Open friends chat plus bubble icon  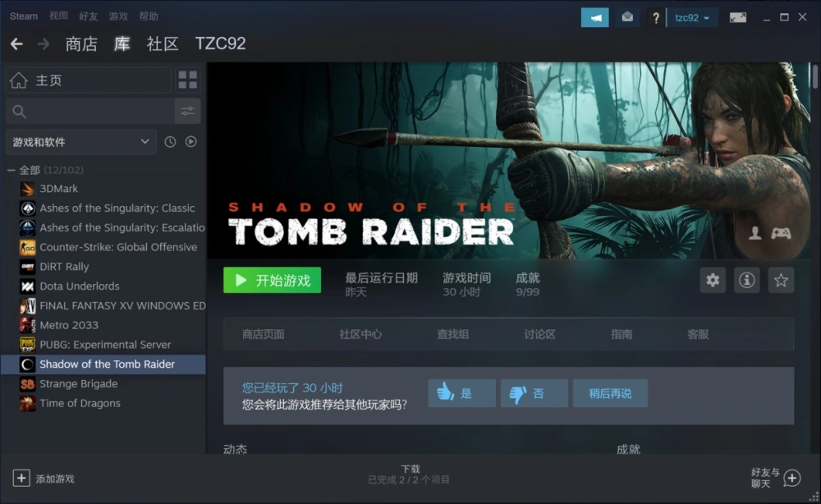(x=792, y=478)
